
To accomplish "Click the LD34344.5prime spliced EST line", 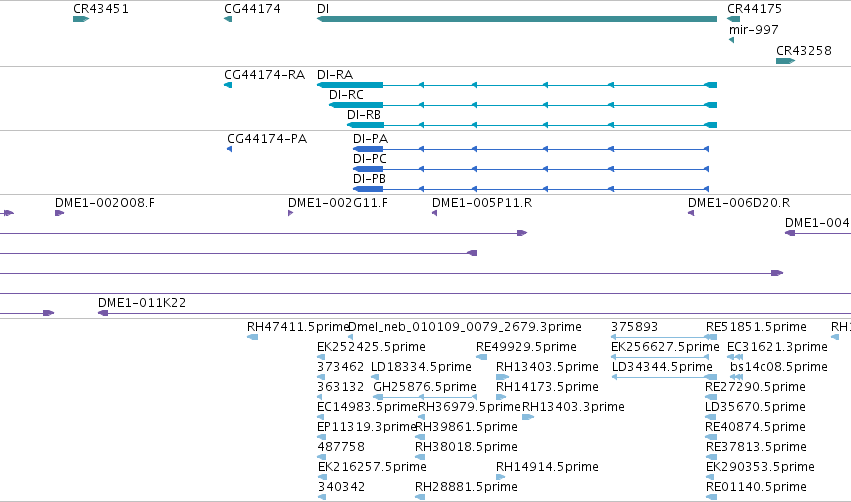I will coord(664,377).
